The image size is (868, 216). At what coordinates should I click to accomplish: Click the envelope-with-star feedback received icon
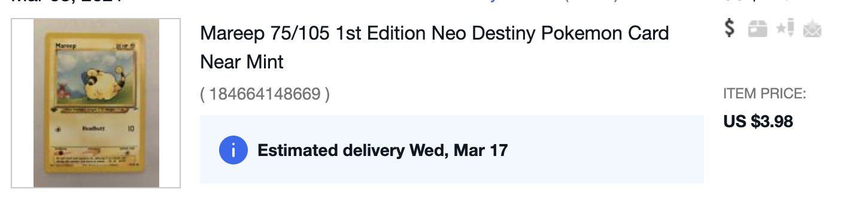(x=812, y=29)
